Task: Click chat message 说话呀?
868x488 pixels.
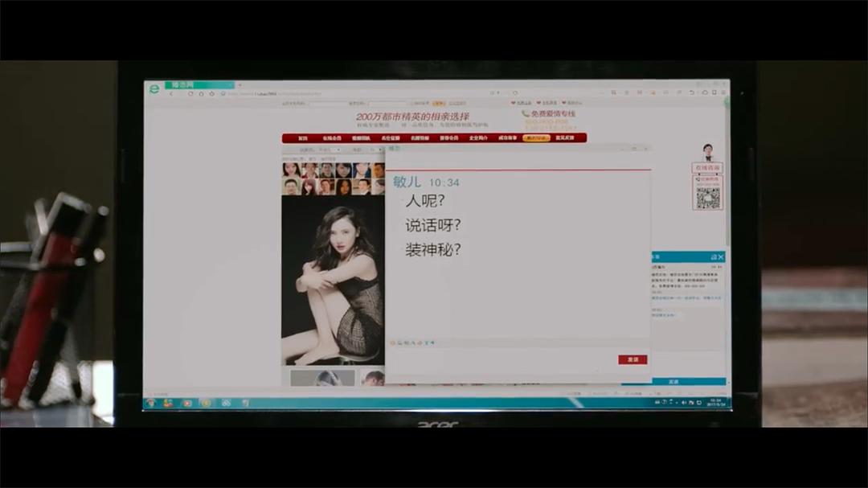Action: pyautogui.click(x=432, y=225)
